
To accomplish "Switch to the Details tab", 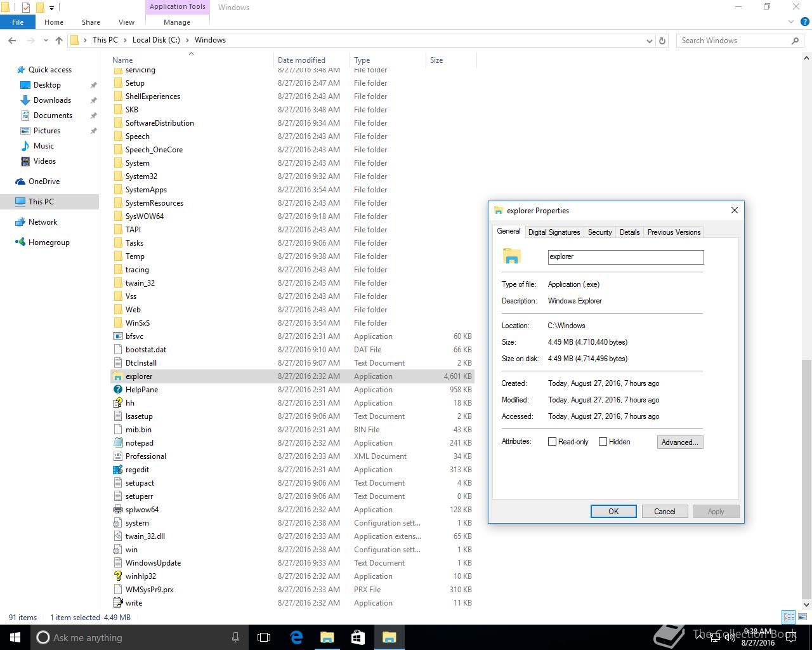I will pos(629,232).
